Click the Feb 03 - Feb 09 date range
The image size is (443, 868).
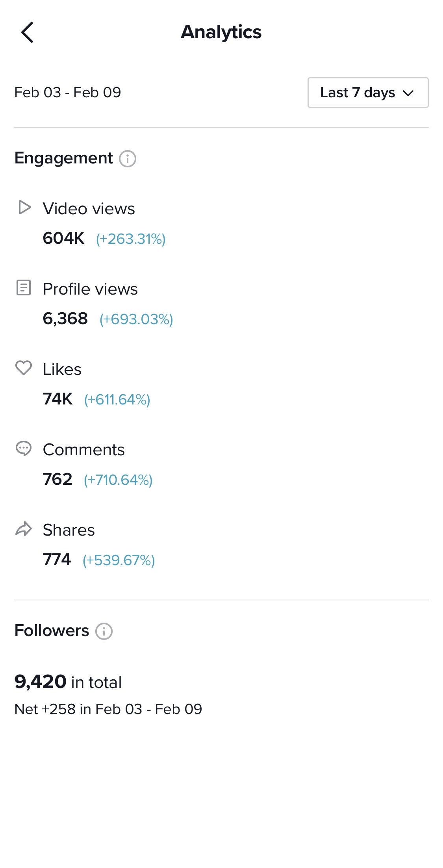tap(68, 93)
